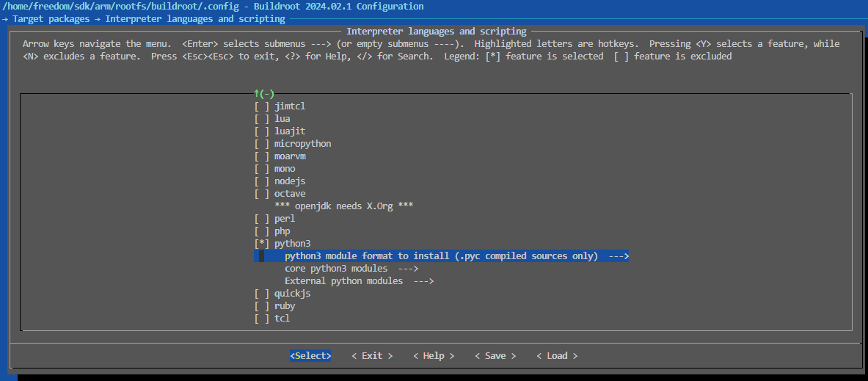Toggle the ruby checkbox
The width and height of the screenshot is (868, 381).
click(x=262, y=305)
